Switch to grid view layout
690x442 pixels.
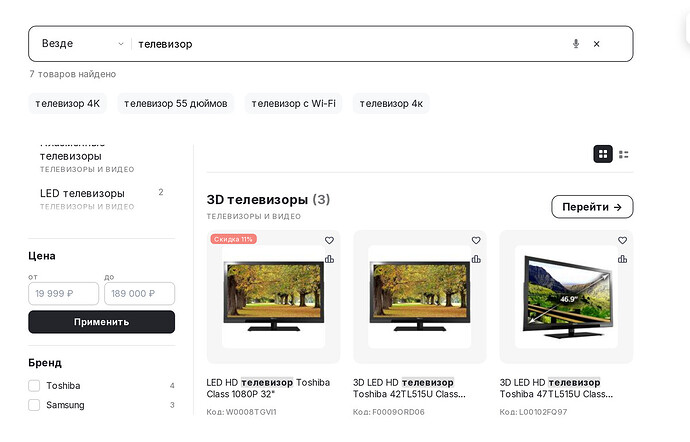(x=603, y=154)
